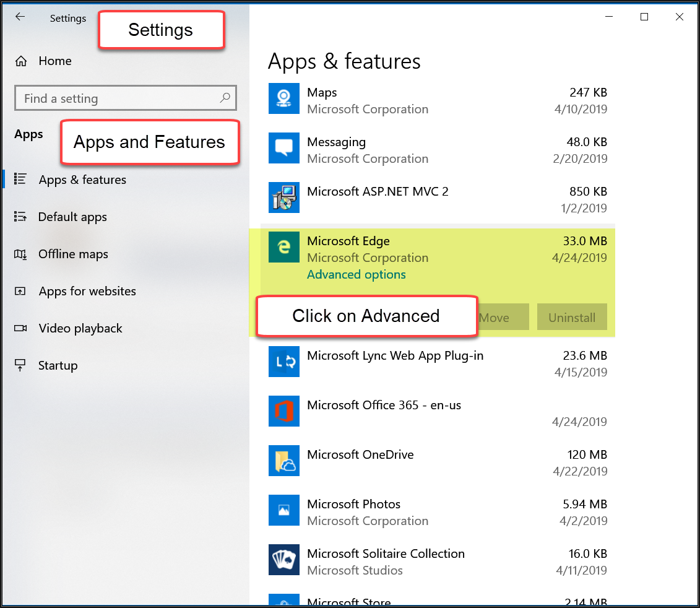Select the Microsoft Office 365 icon
Screen dimensions: 700x608
tap(284, 411)
